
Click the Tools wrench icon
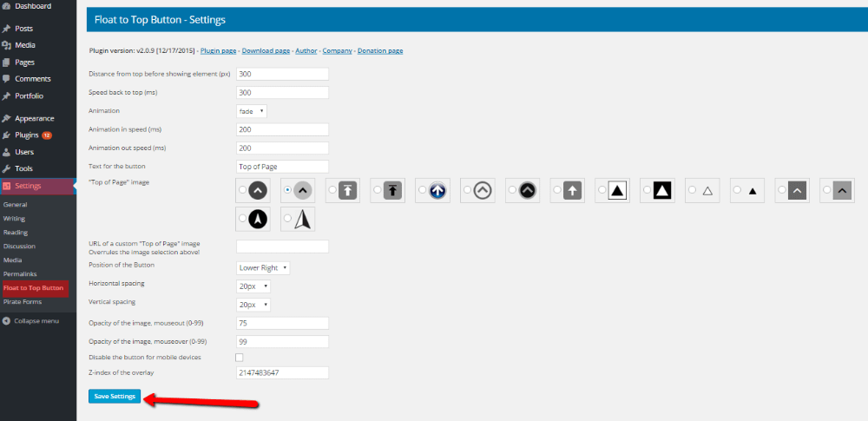(6, 168)
